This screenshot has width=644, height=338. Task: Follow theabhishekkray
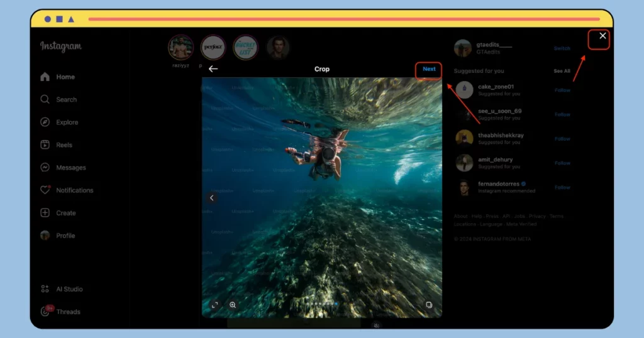coord(562,139)
